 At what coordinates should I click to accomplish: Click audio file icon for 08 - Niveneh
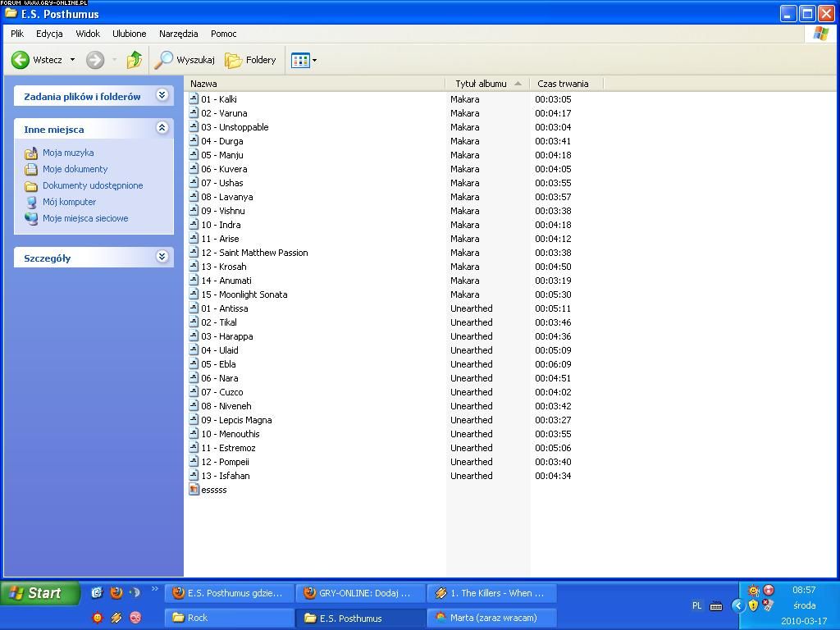tap(194, 405)
